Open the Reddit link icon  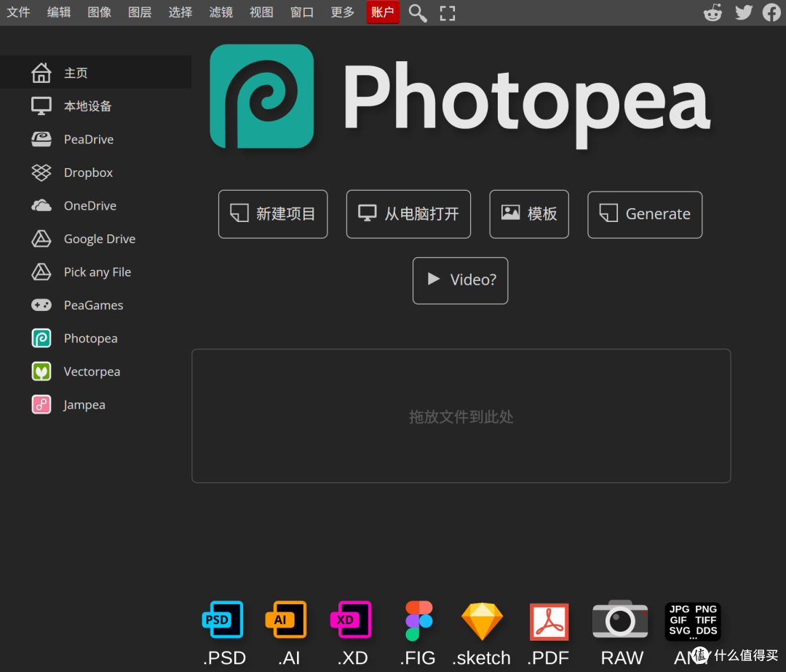(x=712, y=12)
